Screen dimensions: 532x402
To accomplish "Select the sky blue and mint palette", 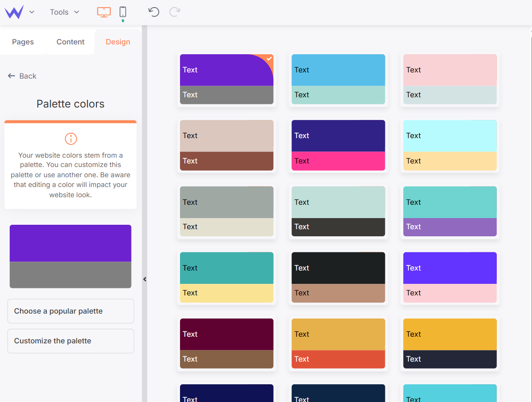I will [x=338, y=79].
